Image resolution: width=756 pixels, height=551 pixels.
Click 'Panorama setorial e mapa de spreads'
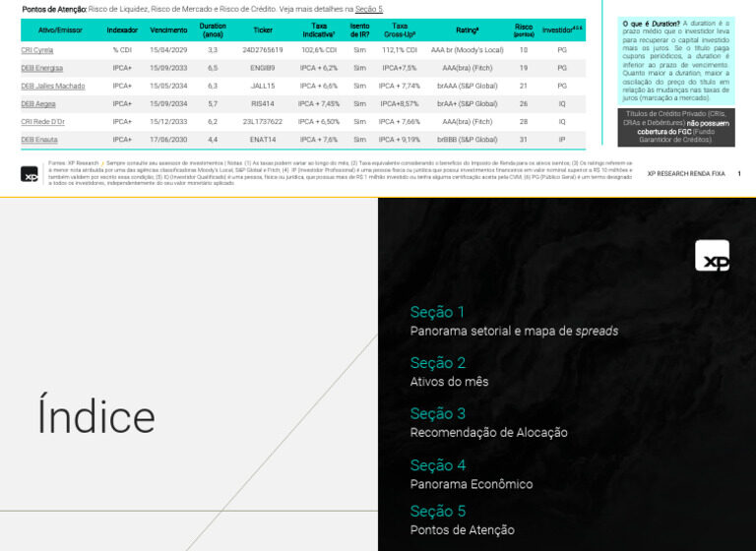click(514, 332)
